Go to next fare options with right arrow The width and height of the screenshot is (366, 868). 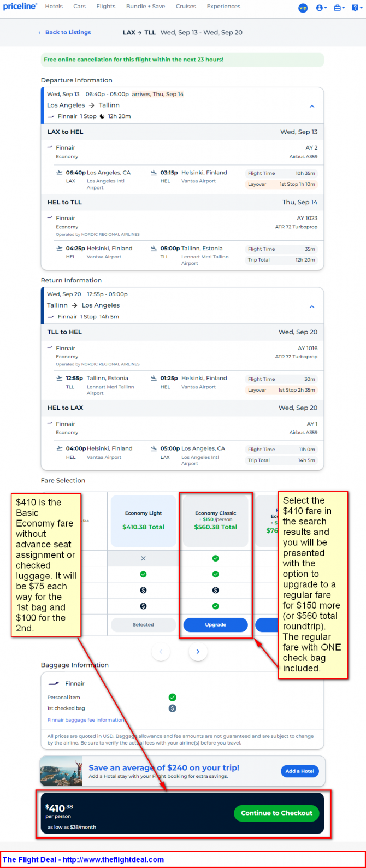point(198,651)
